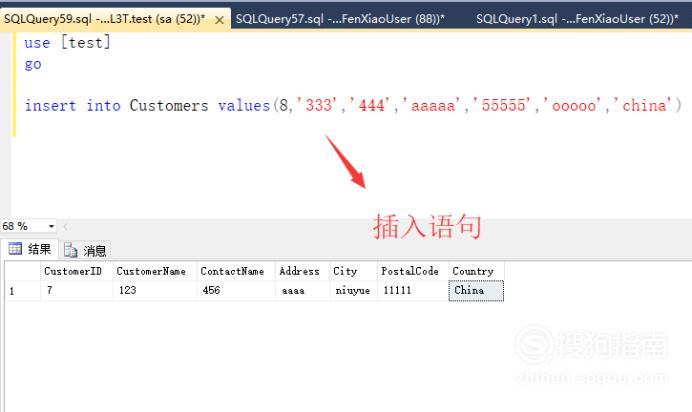
Task: Select the cell with CustomerName 123
Action: pyautogui.click(x=154, y=291)
